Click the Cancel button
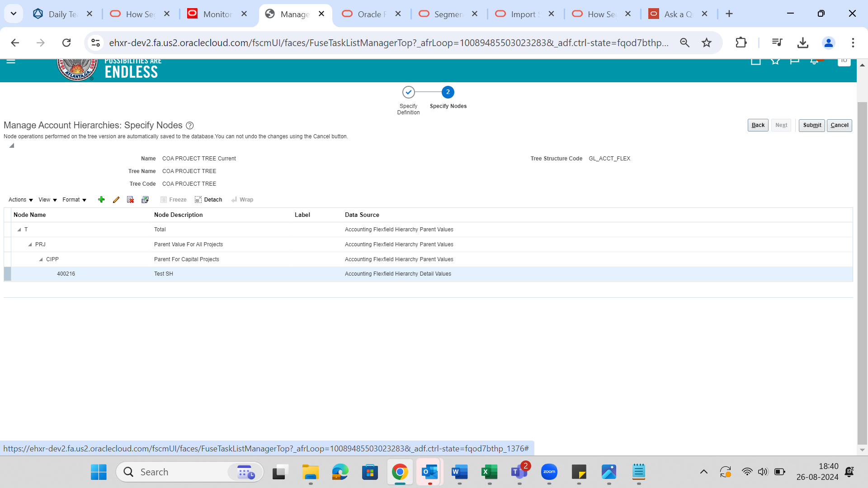 (x=840, y=125)
